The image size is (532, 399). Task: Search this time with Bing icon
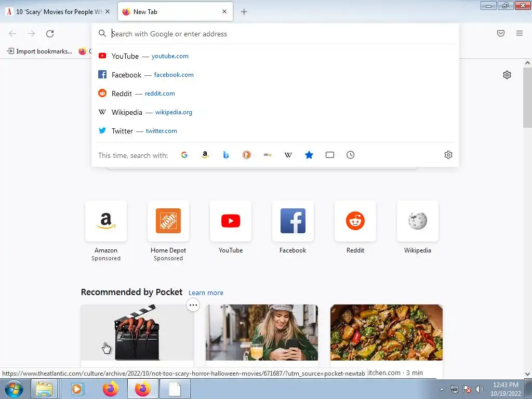click(226, 155)
